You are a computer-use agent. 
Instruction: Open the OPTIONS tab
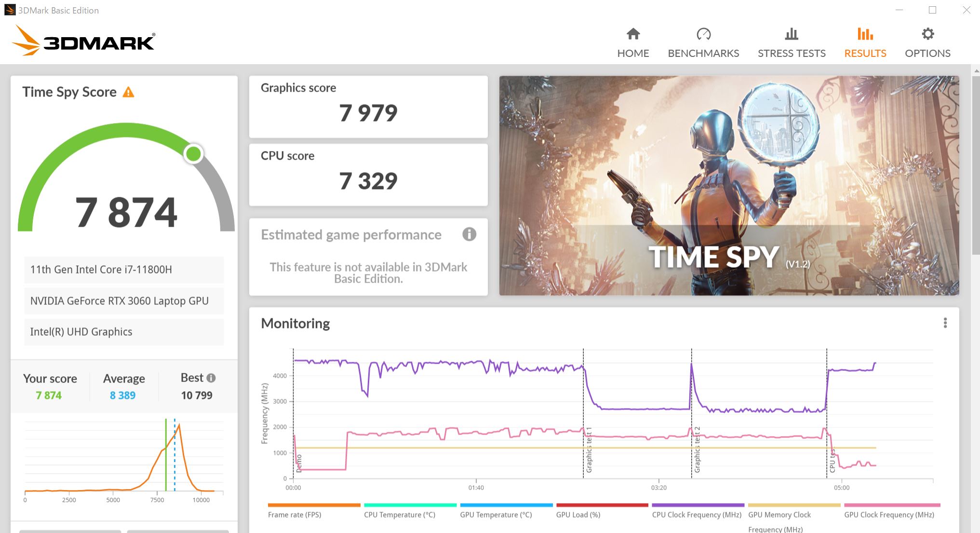coord(927,43)
